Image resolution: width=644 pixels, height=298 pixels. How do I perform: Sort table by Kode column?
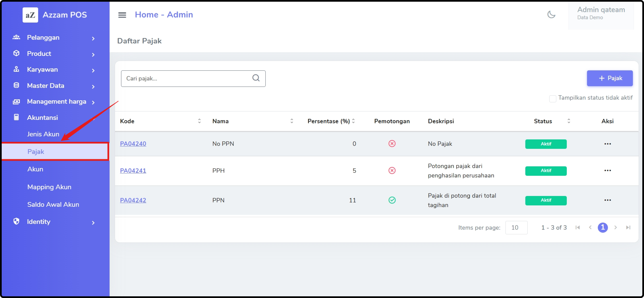coord(199,121)
